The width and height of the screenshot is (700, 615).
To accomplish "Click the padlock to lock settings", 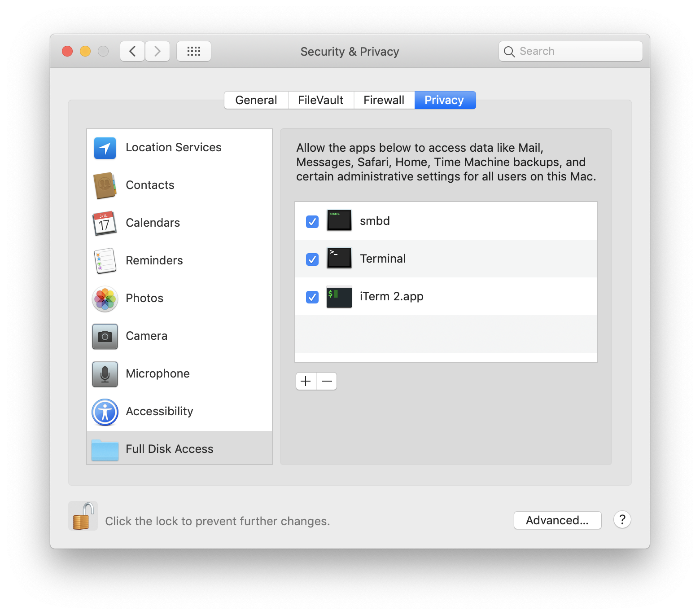I will tap(83, 516).
